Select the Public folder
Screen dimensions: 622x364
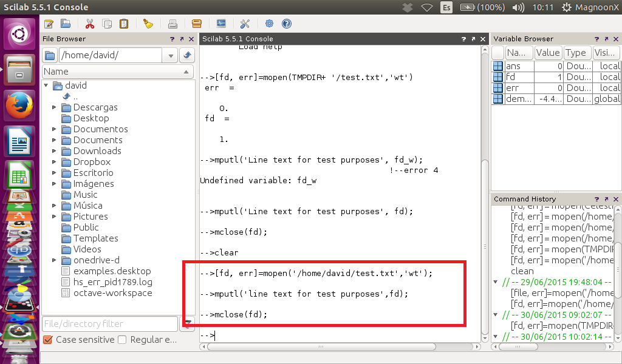point(86,227)
